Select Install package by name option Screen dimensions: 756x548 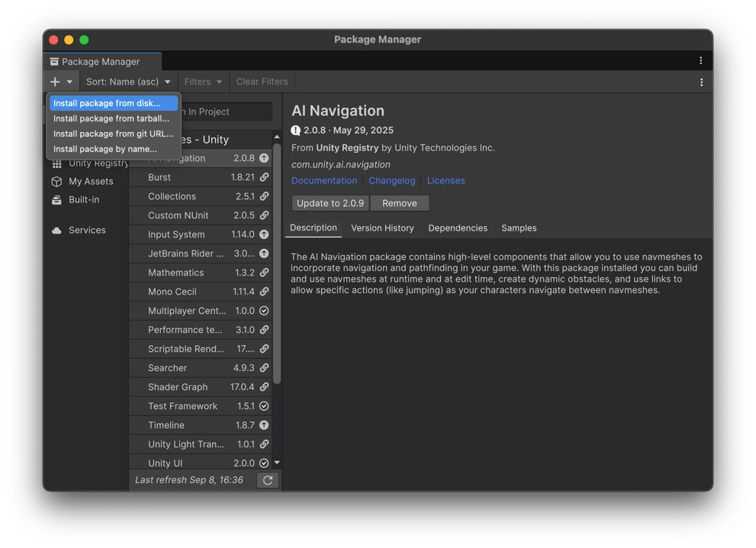tap(105, 149)
